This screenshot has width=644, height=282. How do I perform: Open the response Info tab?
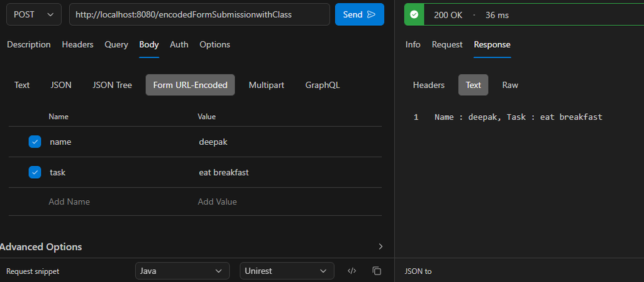pos(413,45)
